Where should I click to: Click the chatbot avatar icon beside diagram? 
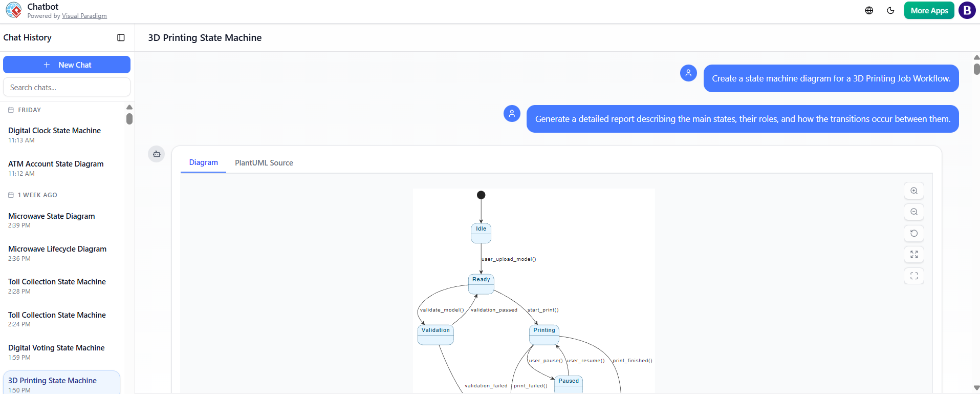pyautogui.click(x=157, y=154)
